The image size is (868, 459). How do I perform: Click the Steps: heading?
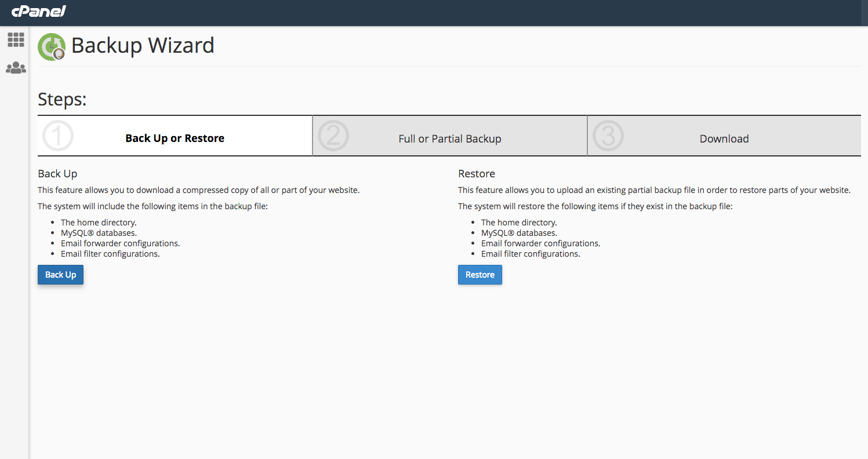[62, 99]
